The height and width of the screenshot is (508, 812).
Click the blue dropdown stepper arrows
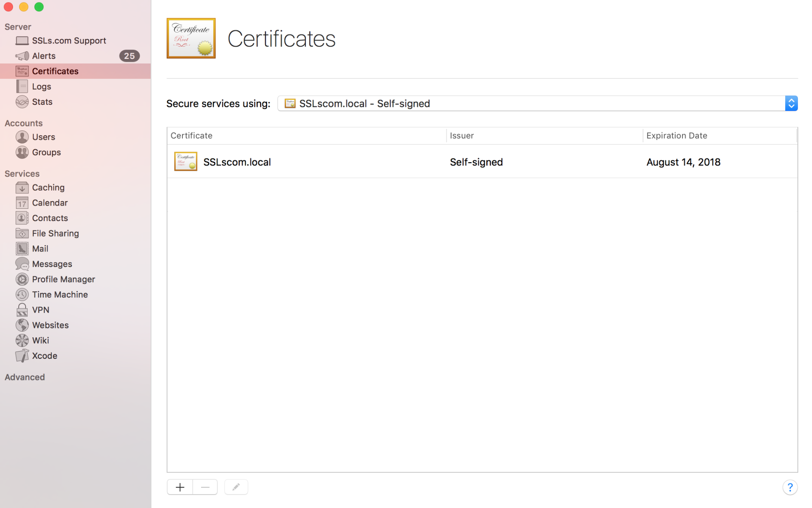point(791,104)
